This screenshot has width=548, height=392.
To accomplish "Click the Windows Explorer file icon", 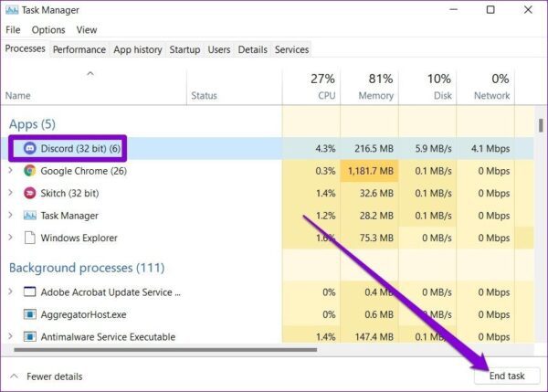I will pyautogui.click(x=30, y=238).
